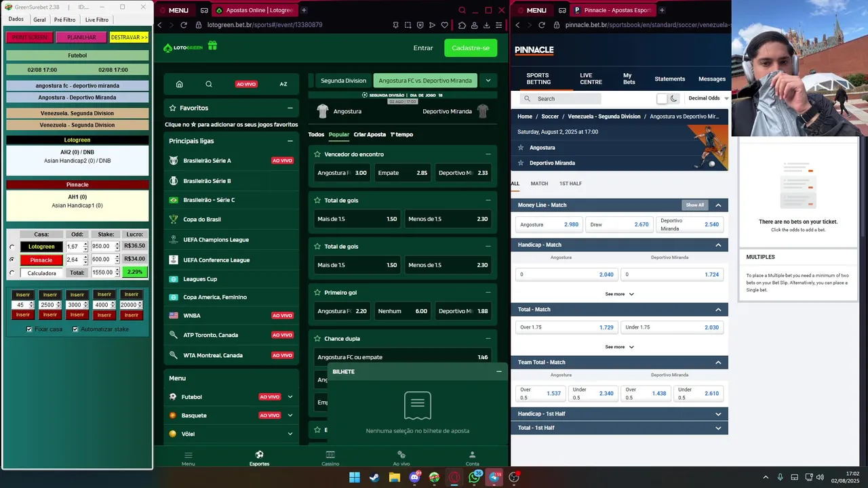Star Deportivo Miranda as favourite on Pinnacle

521,163
